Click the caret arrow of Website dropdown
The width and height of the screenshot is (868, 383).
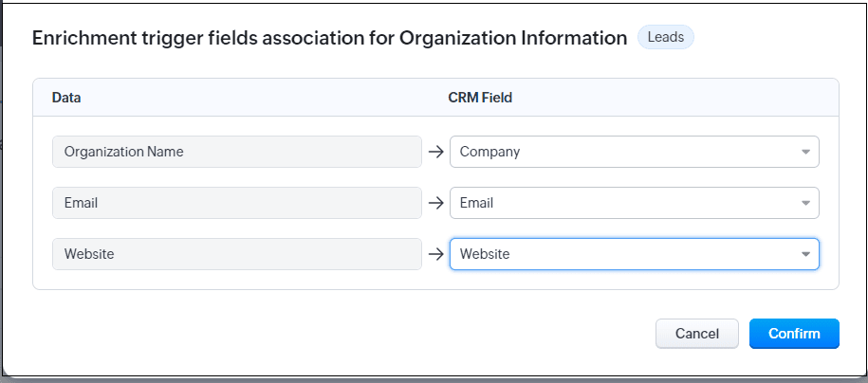coord(805,254)
